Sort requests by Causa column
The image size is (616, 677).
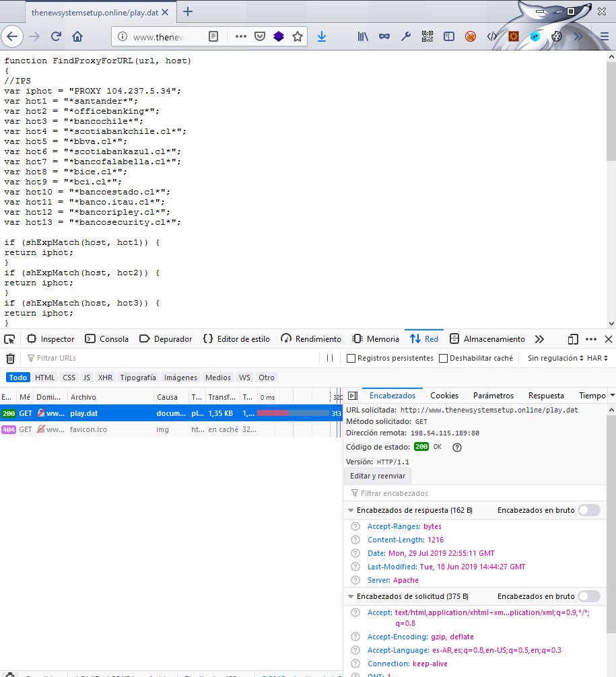coord(171,397)
